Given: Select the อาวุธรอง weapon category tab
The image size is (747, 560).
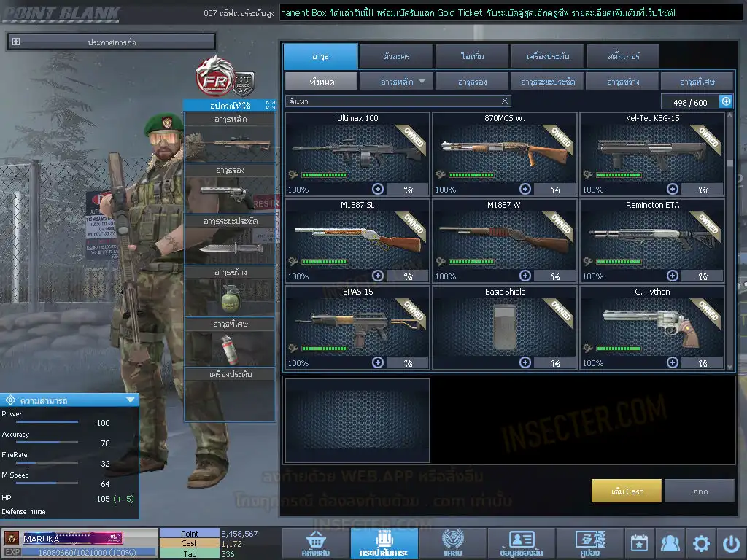Looking at the screenshot, I should (x=472, y=82).
